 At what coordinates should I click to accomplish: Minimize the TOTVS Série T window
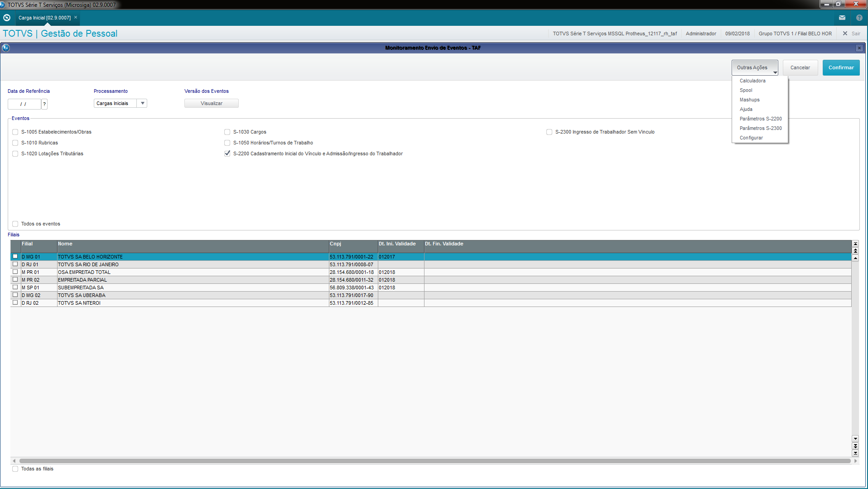tap(827, 4)
